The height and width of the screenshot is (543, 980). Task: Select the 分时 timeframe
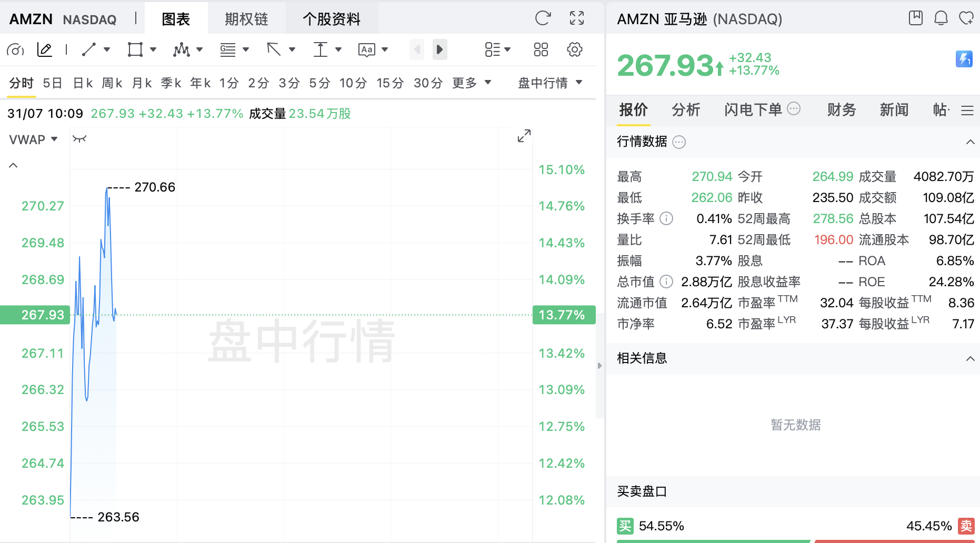click(21, 83)
